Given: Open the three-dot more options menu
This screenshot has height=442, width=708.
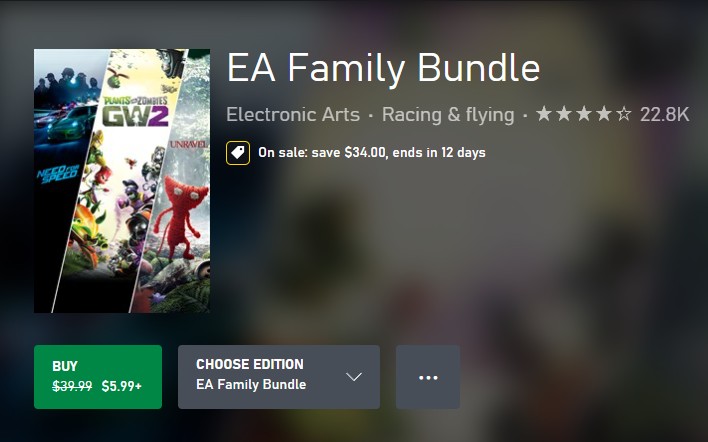Looking at the screenshot, I should click(x=428, y=377).
